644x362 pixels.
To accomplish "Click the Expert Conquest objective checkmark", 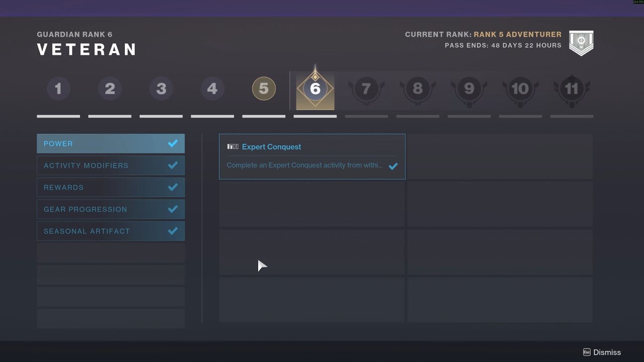I will [x=393, y=166].
